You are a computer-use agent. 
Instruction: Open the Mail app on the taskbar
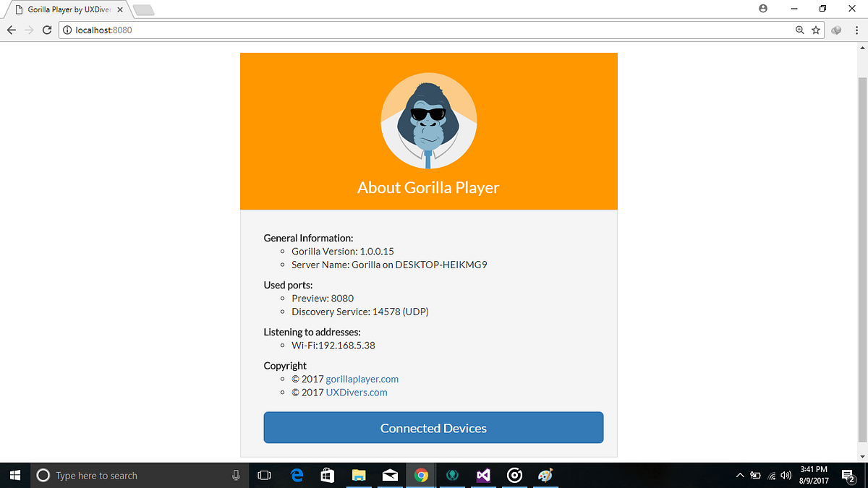[391, 475]
